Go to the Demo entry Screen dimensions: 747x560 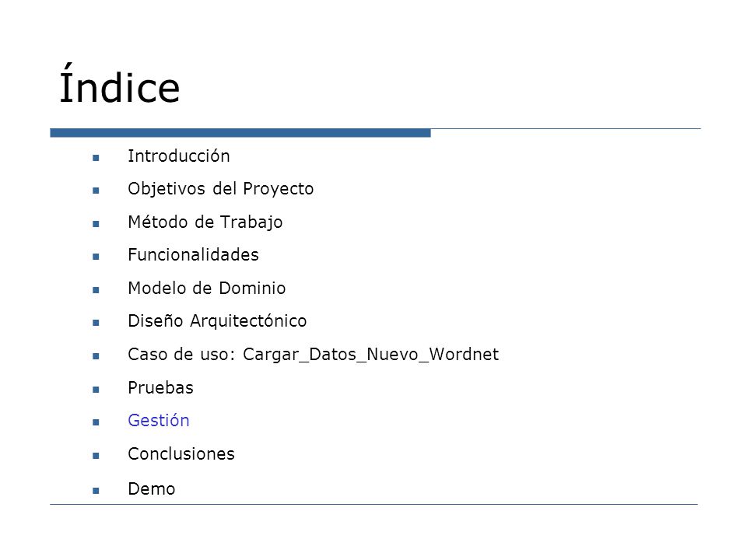(152, 489)
